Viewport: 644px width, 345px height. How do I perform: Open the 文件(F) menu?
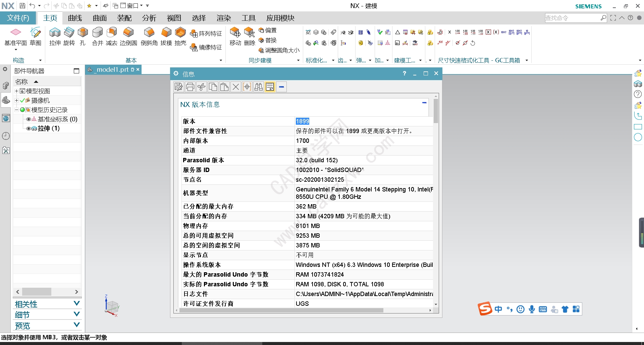pos(18,18)
